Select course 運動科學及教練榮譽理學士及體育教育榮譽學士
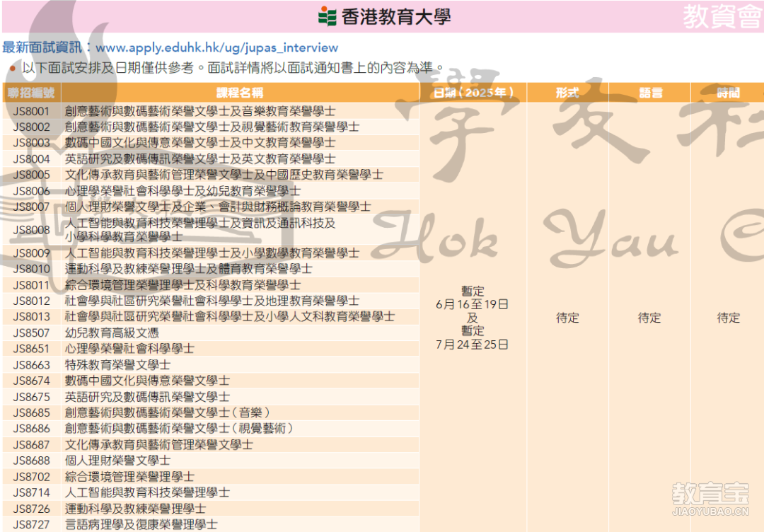This screenshot has width=764, height=532. (x=189, y=269)
